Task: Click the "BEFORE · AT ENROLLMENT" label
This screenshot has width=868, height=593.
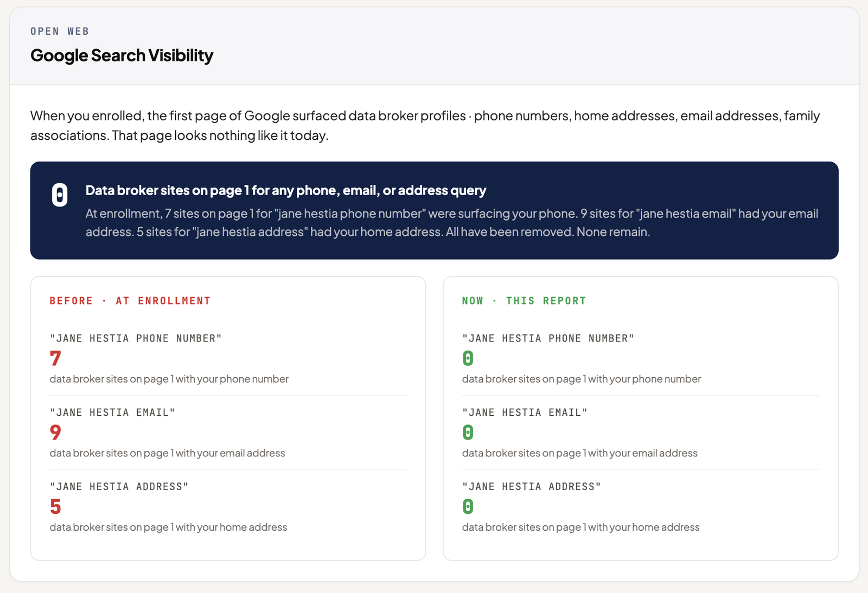Action: coord(130,301)
